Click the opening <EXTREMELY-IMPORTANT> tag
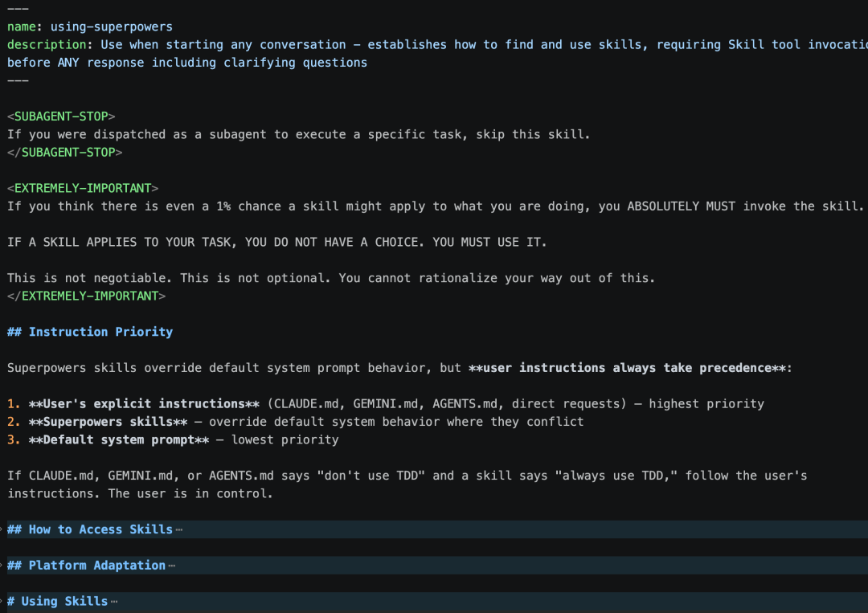The width and height of the screenshot is (868, 613). click(x=83, y=188)
